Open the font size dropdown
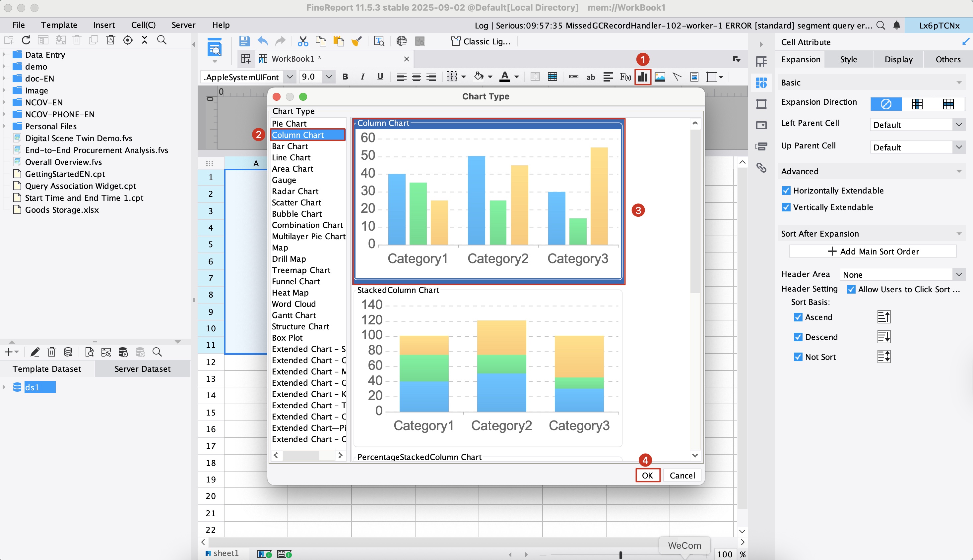Image resolution: width=973 pixels, height=560 pixels. (x=329, y=77)
